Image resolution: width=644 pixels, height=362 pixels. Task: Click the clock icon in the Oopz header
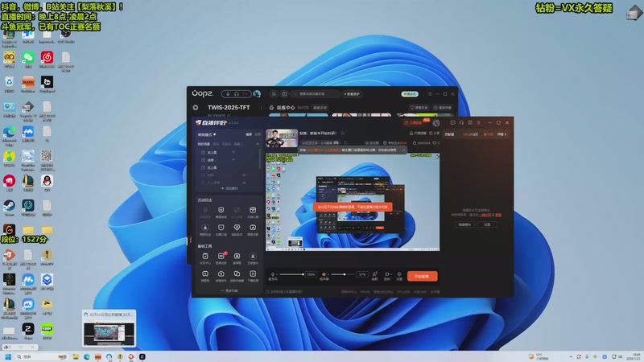coord(284,94)
